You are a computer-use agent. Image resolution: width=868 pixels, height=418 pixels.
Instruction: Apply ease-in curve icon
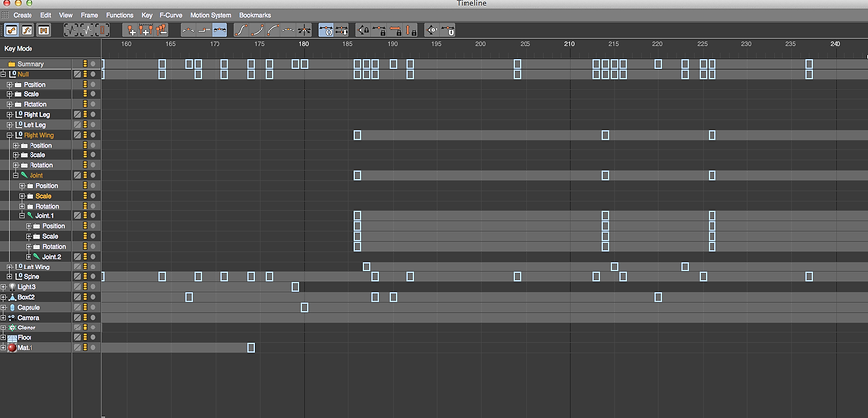coord(257,30)
